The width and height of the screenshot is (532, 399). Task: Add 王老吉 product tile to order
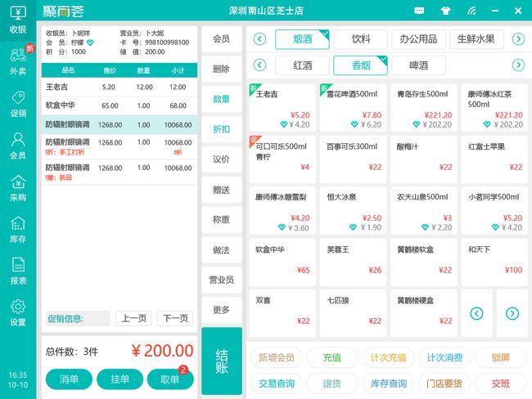[x=281, y=108]
